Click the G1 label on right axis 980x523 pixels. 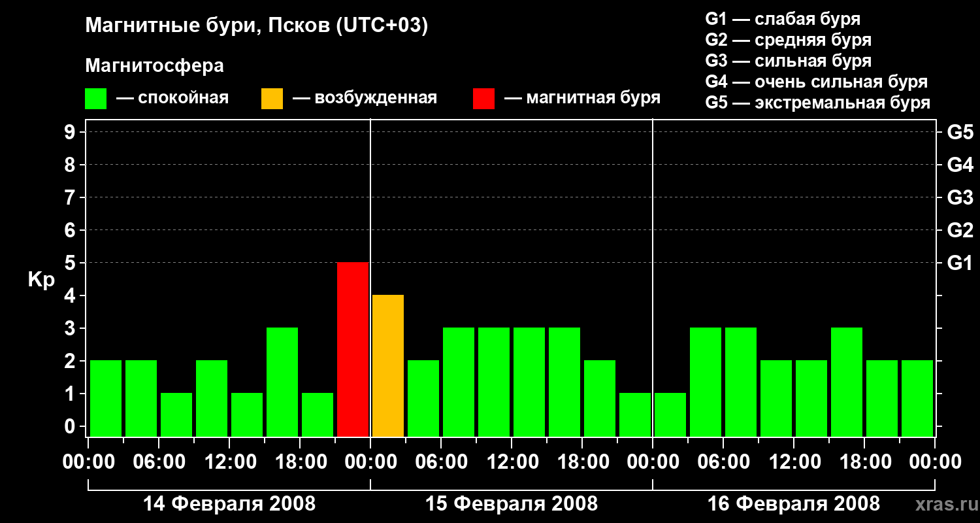[960, 263]
